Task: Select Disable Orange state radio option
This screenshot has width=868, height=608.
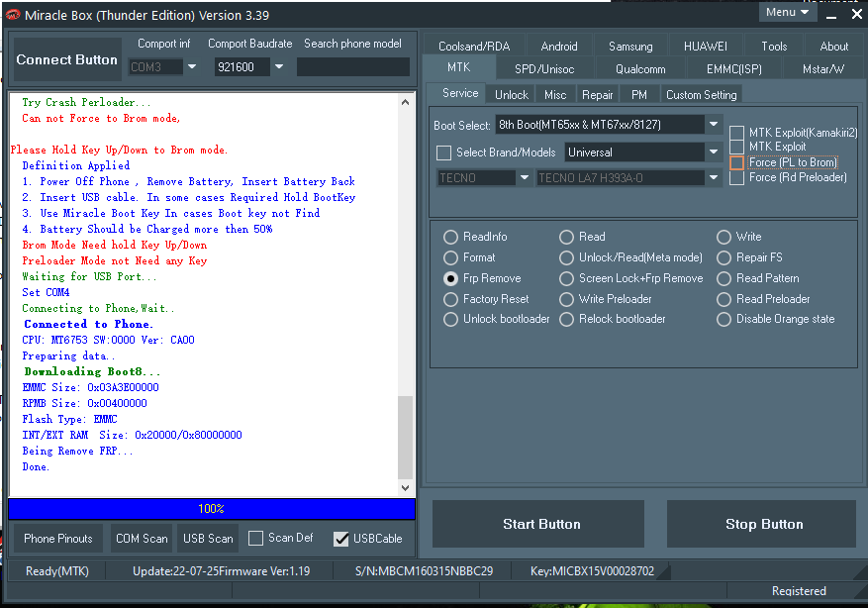Action: point(723,320)
